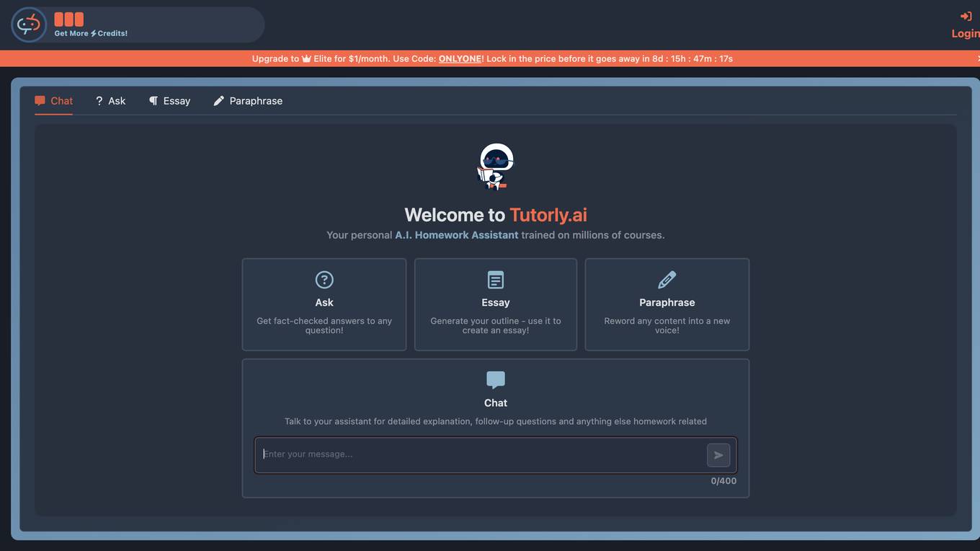
Task: Click the 0/400 character counter
Action: (x=723, y=481)
